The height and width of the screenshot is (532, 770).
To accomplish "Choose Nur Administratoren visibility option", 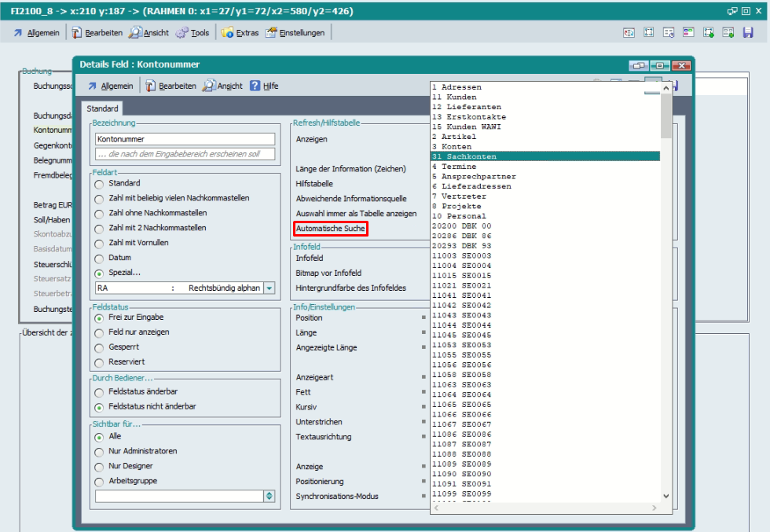I will [100, 452].
